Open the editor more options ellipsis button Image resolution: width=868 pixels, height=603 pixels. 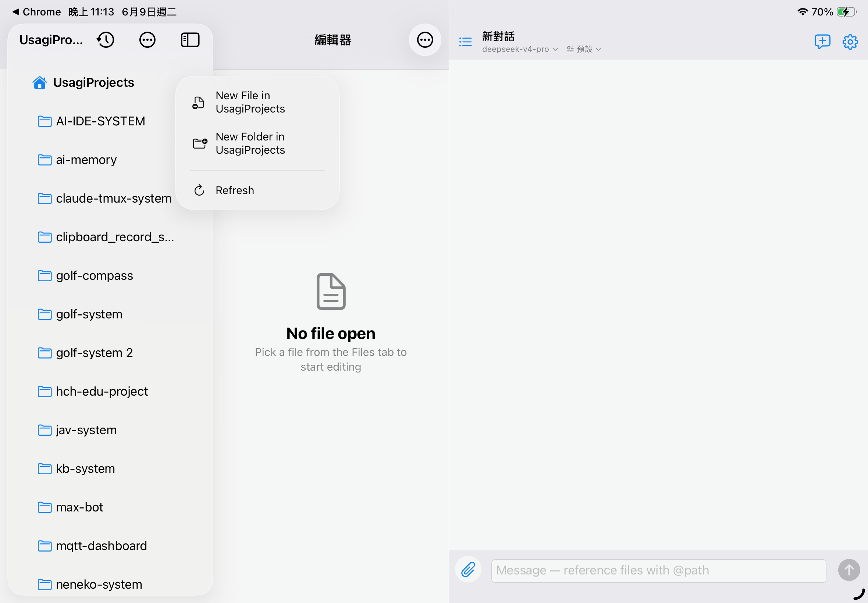click(x=425, y=40)
